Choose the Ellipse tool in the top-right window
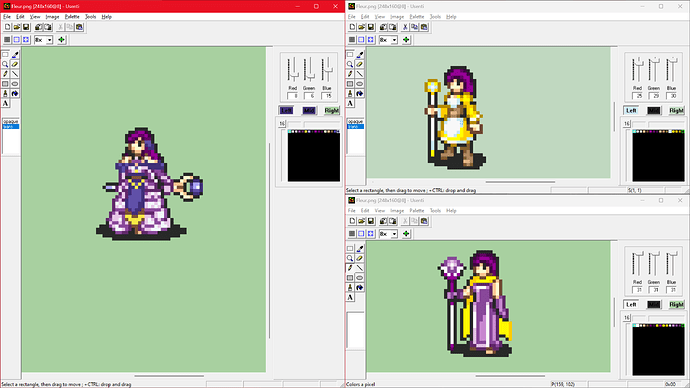 [360, 84]
